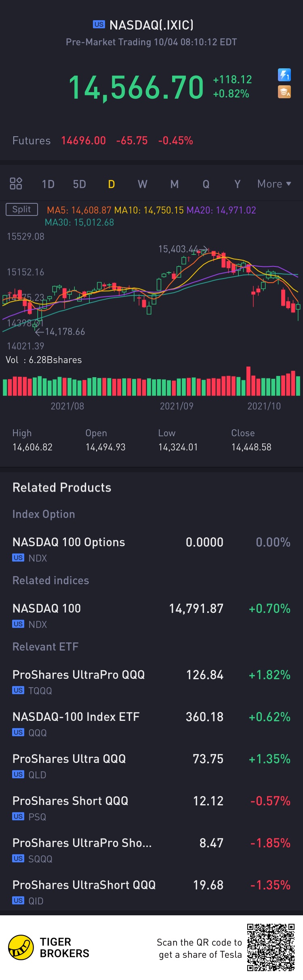The image size is (303, 980).
Task: Open ProShares Short QQQ PSQ row
Action: pyautogui.click(x=151, y=807)
